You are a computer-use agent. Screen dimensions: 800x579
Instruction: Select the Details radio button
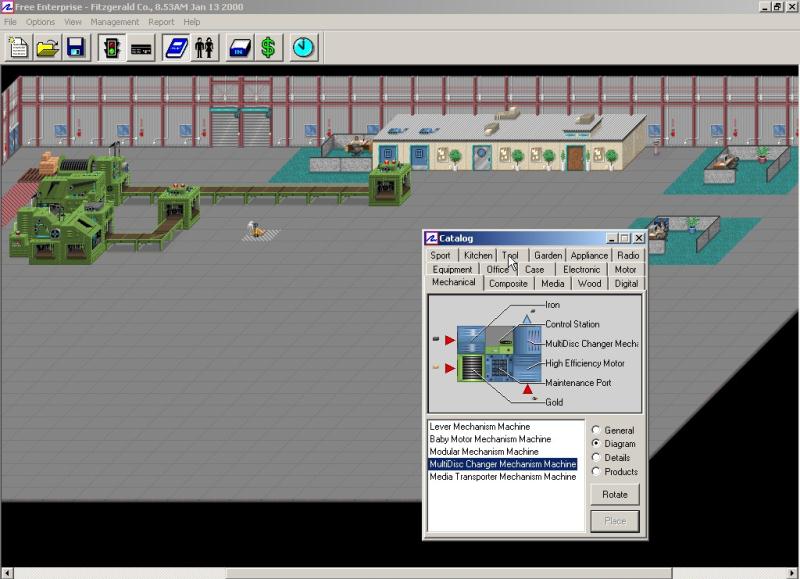point(597,457)
